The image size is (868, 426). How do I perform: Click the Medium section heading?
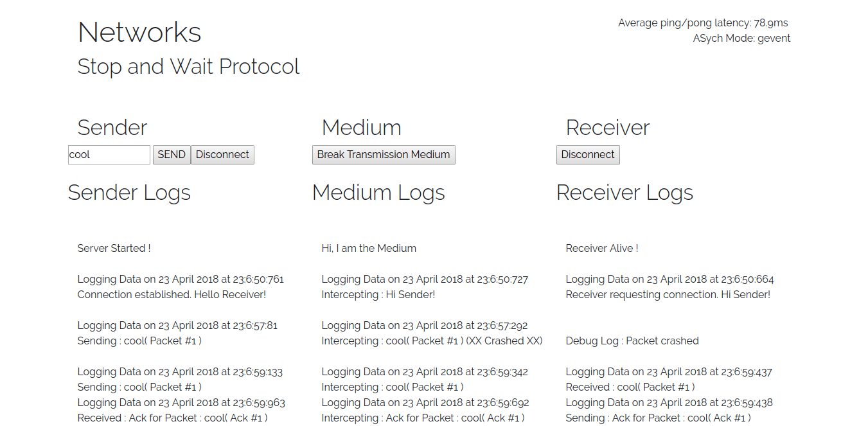pos(361,127)
